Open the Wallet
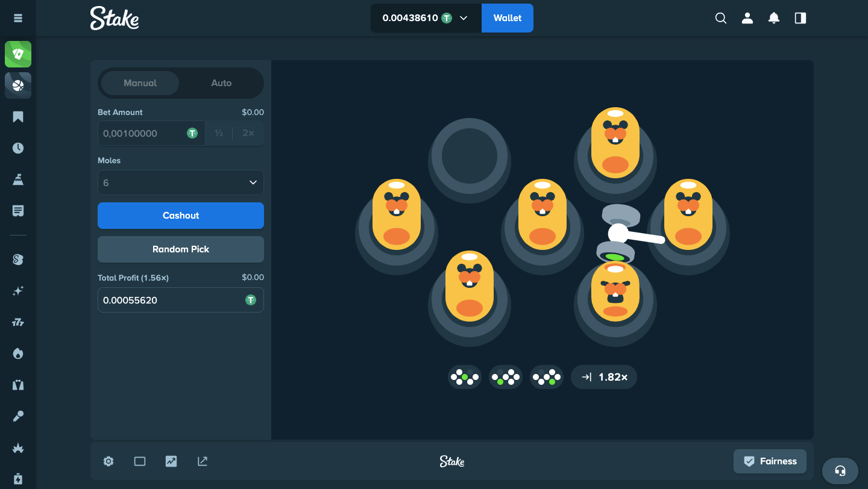This screenshot has width=868, height=489. coord(508,18)
